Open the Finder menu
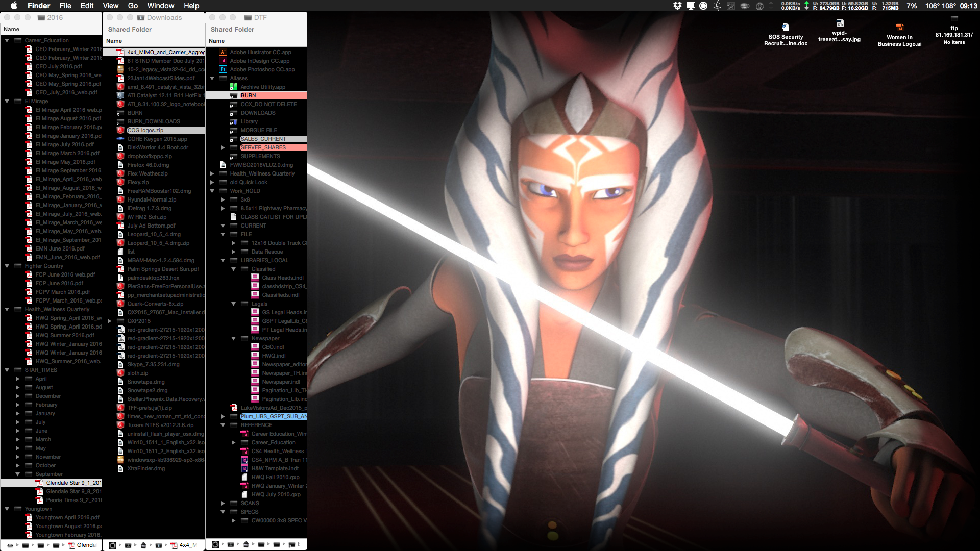The height and width of the screenshot is (551, 980). (39, 6)
